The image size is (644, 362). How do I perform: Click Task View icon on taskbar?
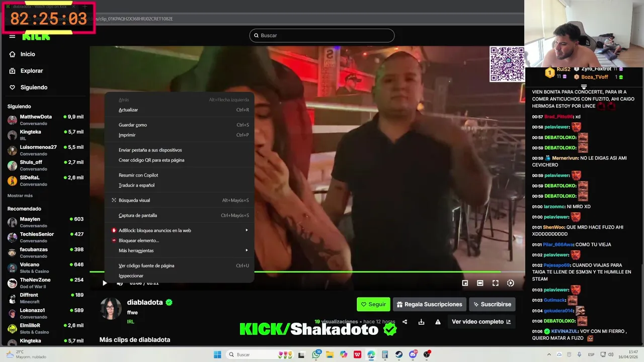pyautogui.click(x=301, y=354)
